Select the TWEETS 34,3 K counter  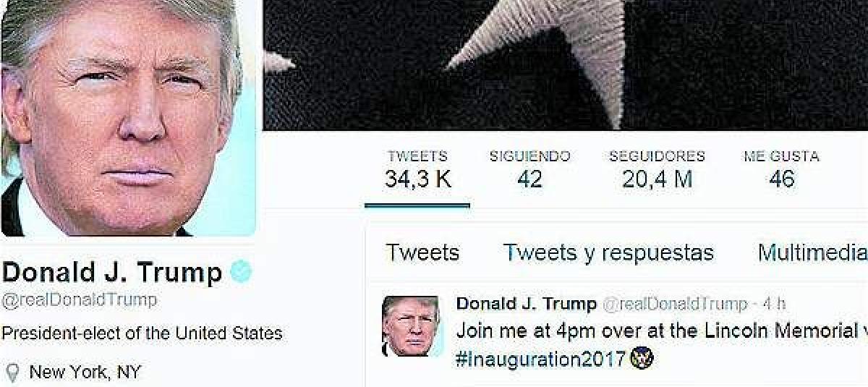coord(417,171)
